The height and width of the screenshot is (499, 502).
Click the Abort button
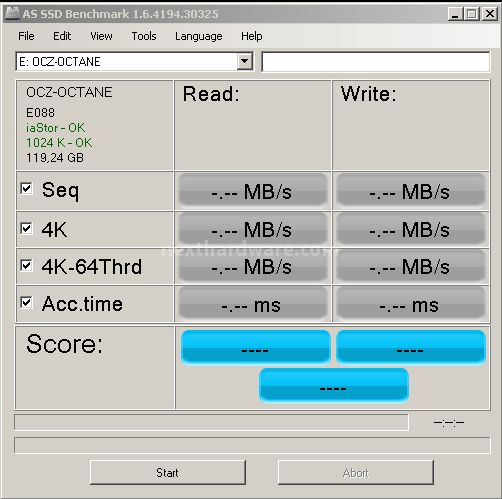356,472
